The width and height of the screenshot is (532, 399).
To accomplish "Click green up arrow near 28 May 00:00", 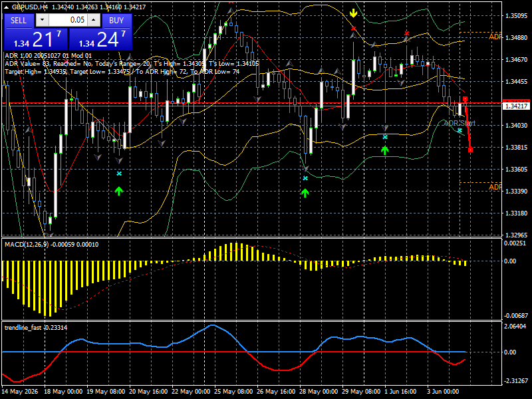I will tap(305, 193).
